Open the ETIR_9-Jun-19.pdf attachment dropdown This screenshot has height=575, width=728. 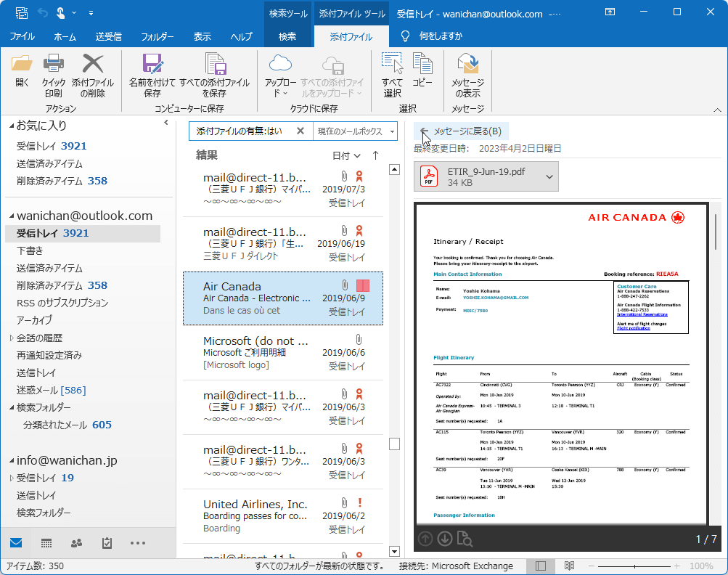pos(549,176)
